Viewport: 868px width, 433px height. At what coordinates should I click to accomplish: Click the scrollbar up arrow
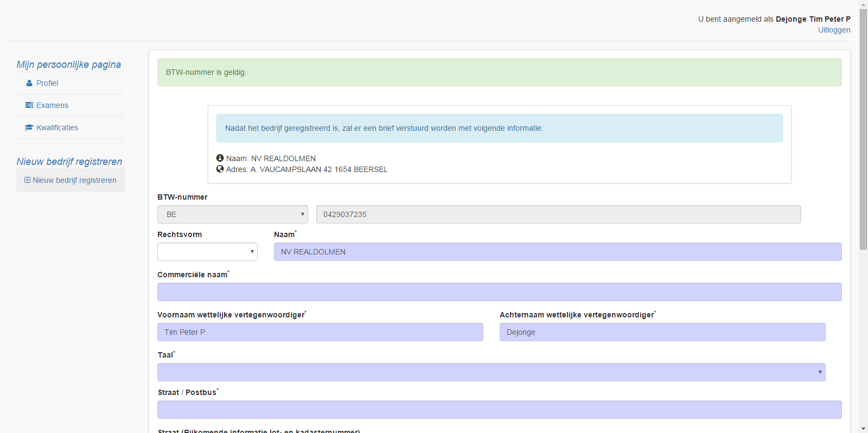click(863, 4)
